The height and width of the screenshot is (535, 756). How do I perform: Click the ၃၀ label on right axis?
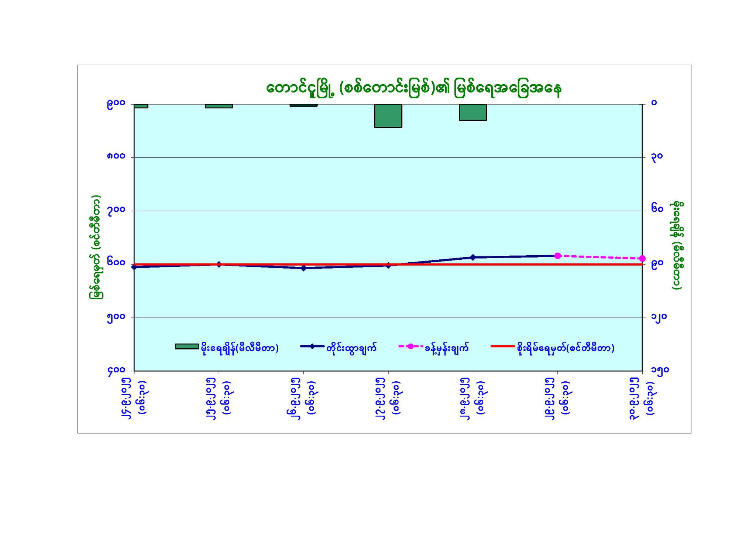click(x=657, y=157)
